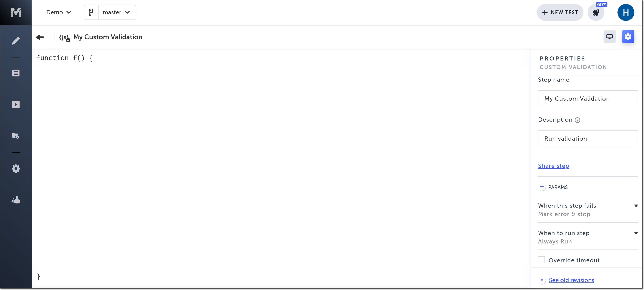Click the Share step link
The width and height of the screenshot is (644, 290).
(553, 166)
